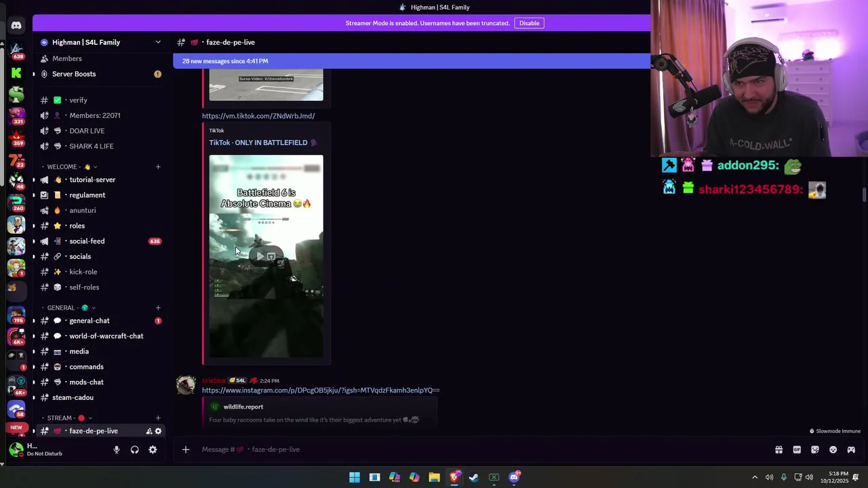This screenshot has width=868, height=488.
Task: Open the socials channel
Action: (x=100, y=256)
